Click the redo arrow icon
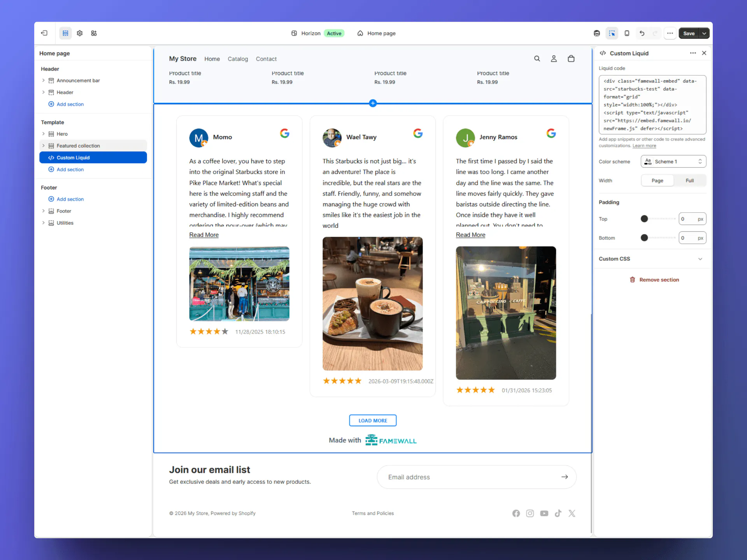Viewport: 747px width, 560px height. [655, 33]
